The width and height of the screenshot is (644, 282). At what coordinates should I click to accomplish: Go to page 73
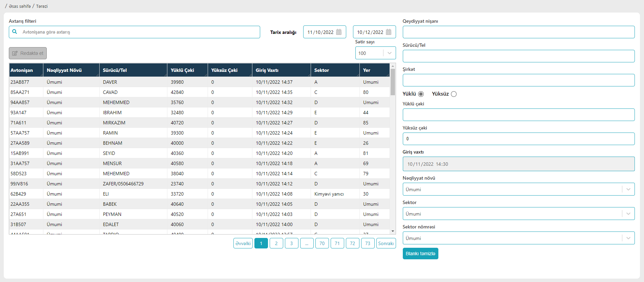(x=368, y=243)
